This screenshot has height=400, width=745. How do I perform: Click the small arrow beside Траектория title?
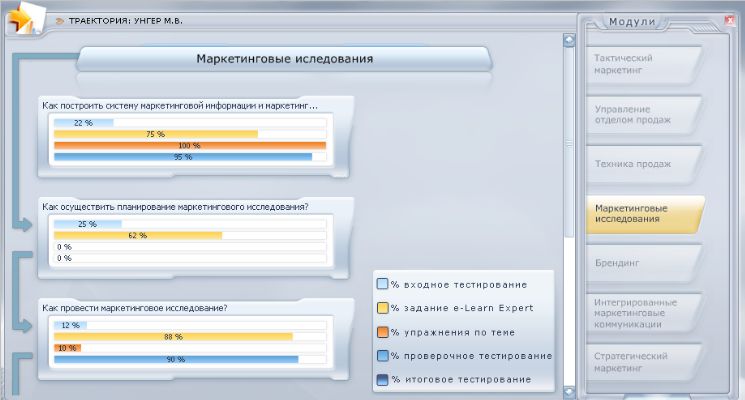click(60, 20)
